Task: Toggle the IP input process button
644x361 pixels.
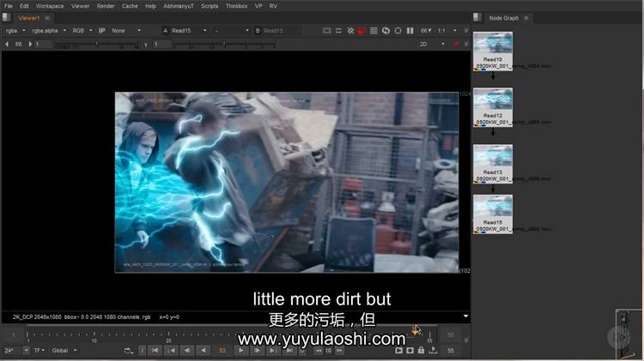Action: (x=102, y=31)
